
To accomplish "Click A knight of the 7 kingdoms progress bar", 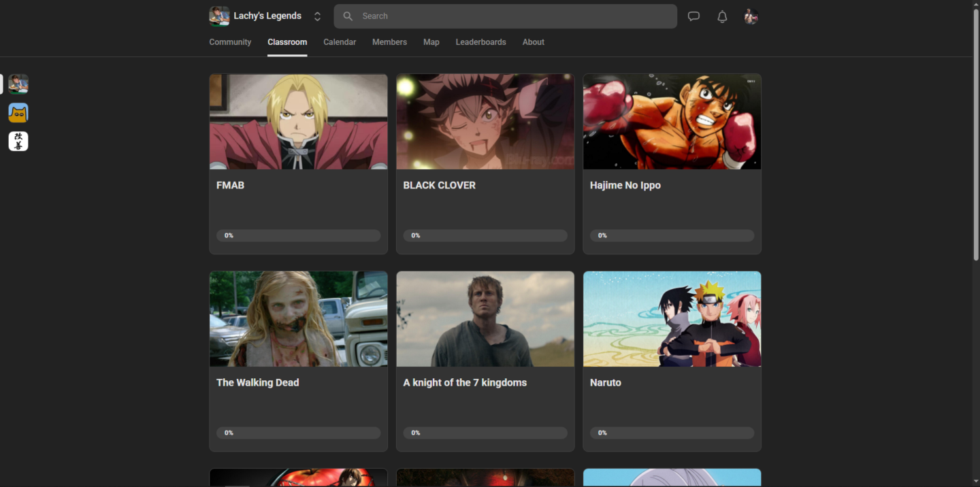I will click(485, 433).
